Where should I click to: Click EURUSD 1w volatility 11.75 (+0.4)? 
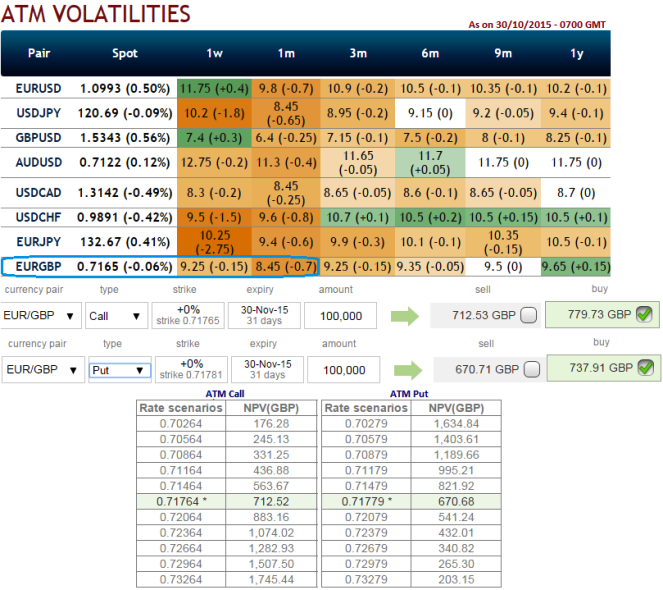tap(214, 88)
